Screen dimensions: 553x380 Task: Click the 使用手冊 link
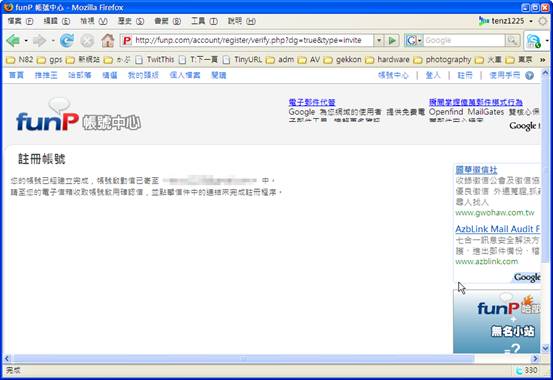[505, 75]
